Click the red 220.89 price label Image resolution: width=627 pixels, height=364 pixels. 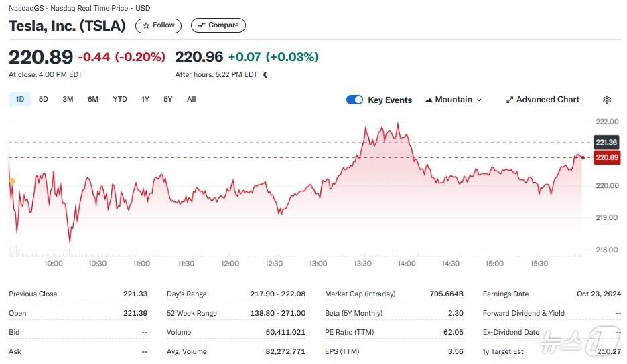point(606,157)
